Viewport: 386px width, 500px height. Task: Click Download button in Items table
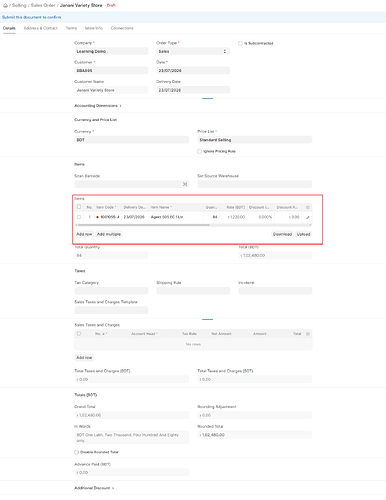[x=282, y=234]
